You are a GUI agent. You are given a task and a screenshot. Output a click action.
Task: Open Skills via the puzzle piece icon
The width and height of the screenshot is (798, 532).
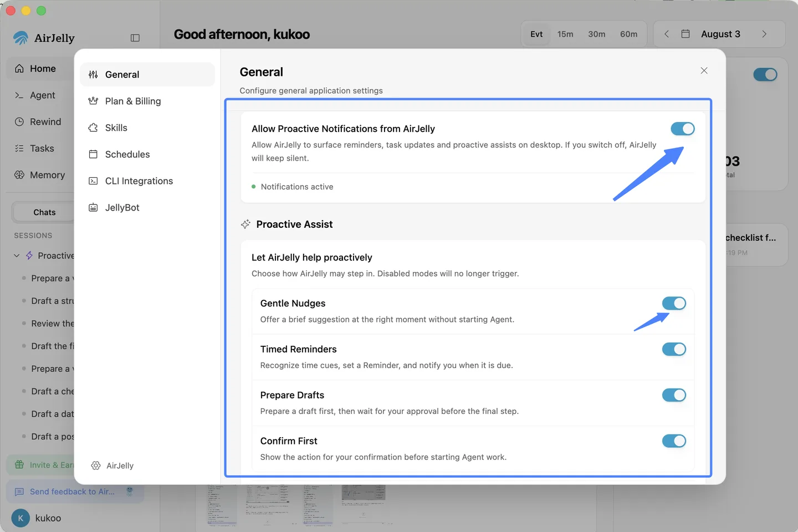(93, 127)
